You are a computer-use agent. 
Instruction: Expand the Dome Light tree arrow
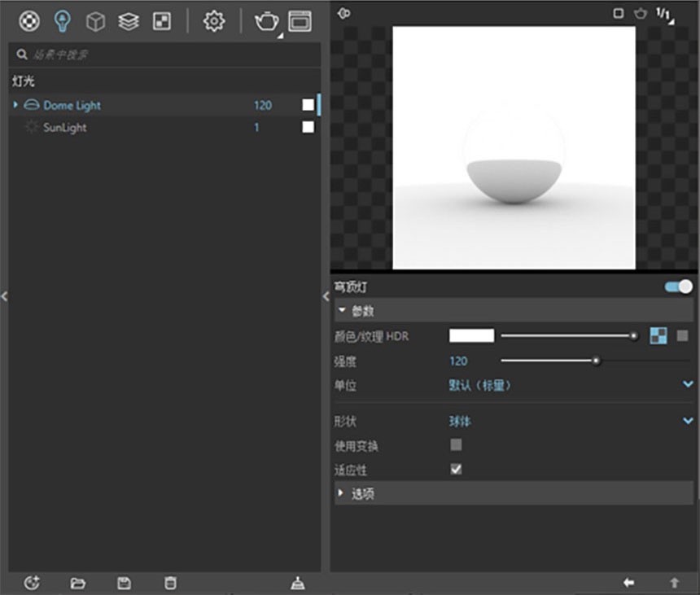[15, 105]
